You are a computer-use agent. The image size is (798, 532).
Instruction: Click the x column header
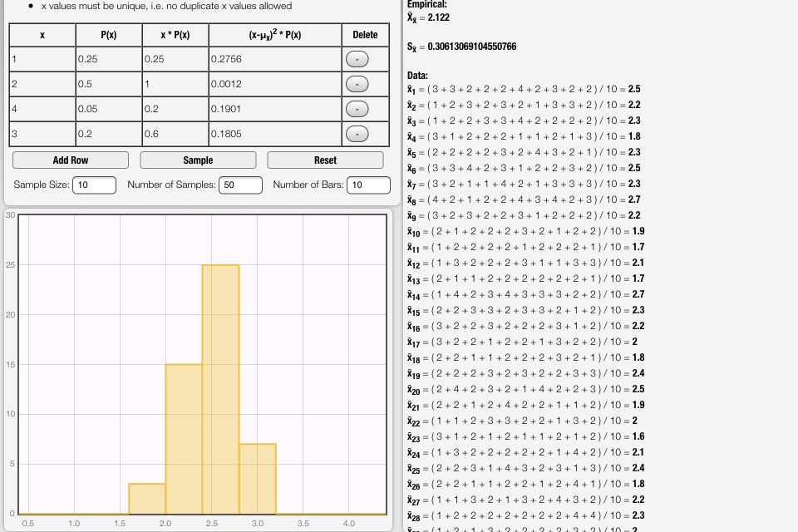42,35
